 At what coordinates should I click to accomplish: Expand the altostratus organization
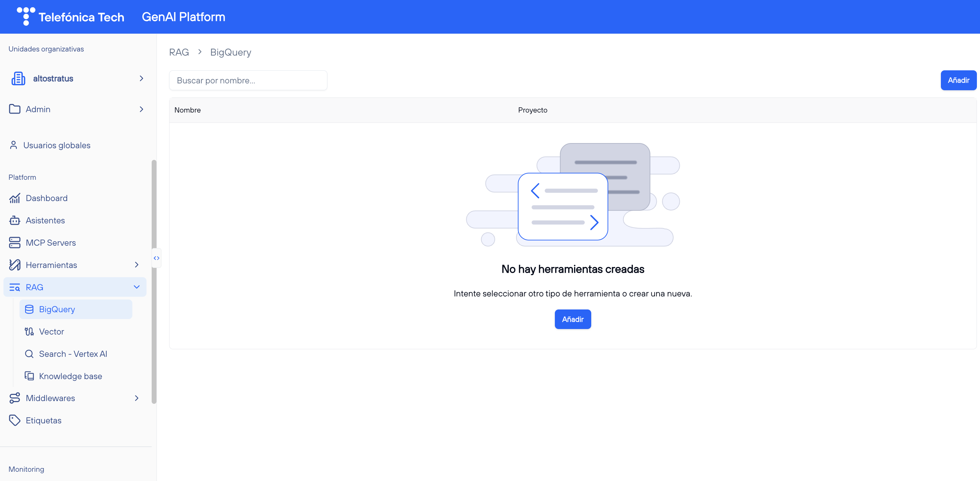tap(141, 78)
